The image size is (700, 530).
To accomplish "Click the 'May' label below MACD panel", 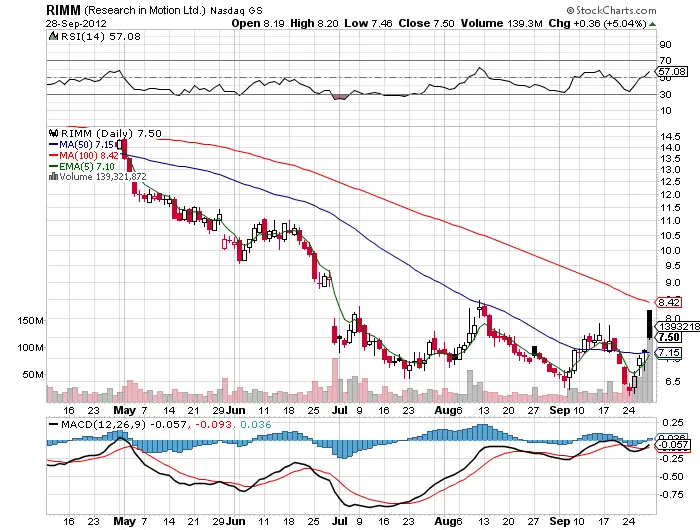I will pyautogui.click(x=125, y=521).
